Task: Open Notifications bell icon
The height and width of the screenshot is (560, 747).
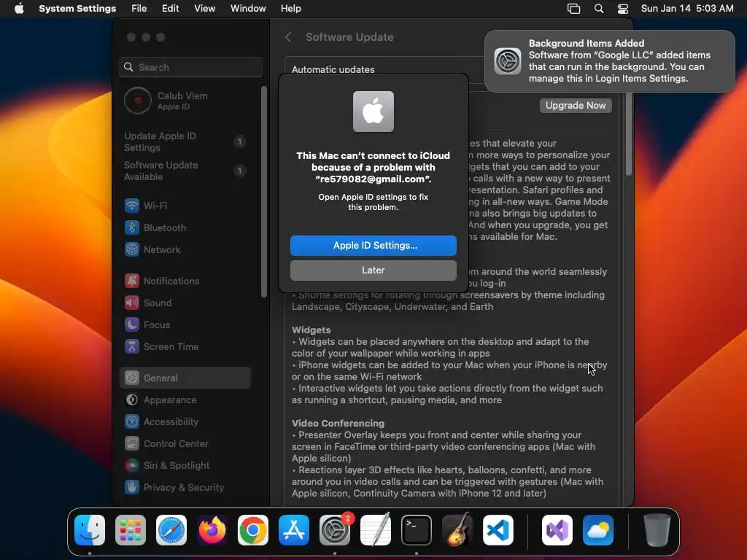Action: click(x=132, y=281)
